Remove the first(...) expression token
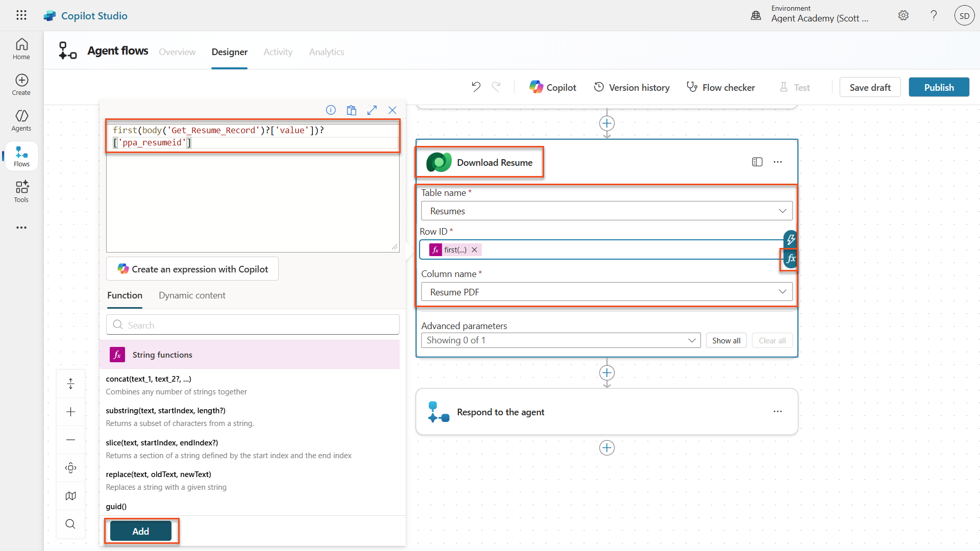This screenshot has height=551, width=980. tap(475, 250)
